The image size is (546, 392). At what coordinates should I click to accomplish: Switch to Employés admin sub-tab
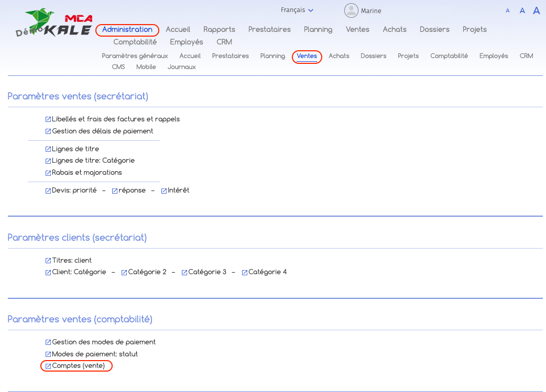coord(494,56)
